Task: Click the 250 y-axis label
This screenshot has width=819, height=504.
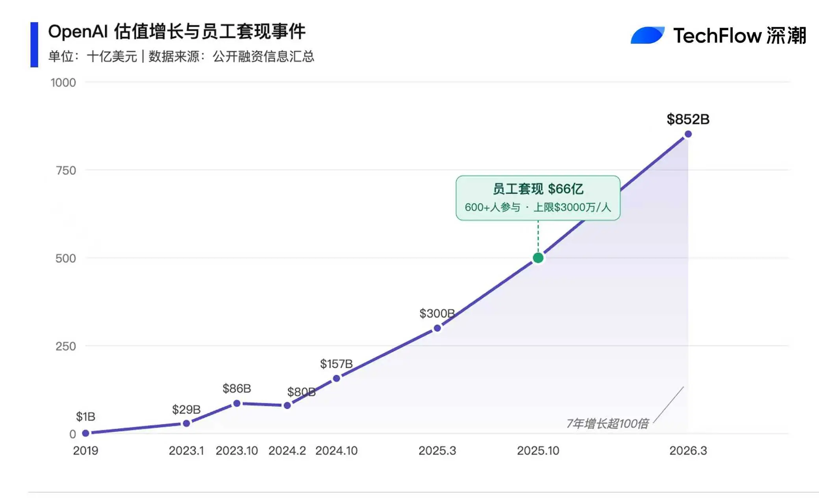Action: pyautogui.click(x=66, y=346)
